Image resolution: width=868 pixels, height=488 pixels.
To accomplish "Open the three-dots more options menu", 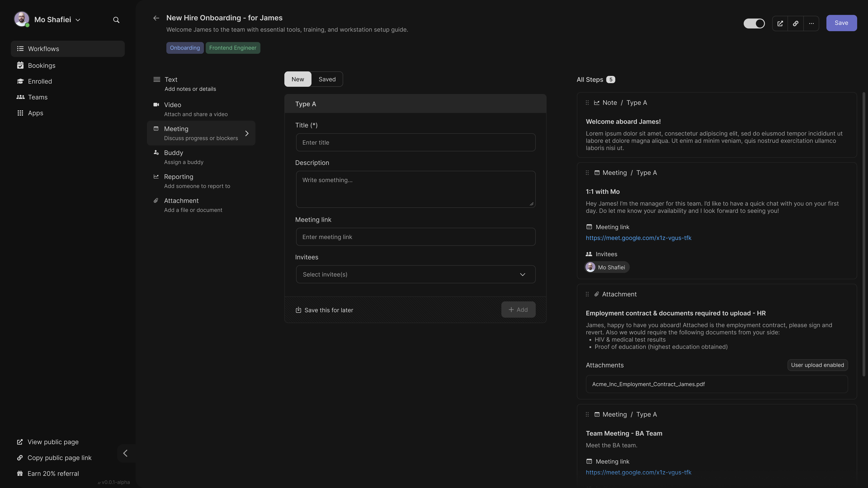I will 811,23.
